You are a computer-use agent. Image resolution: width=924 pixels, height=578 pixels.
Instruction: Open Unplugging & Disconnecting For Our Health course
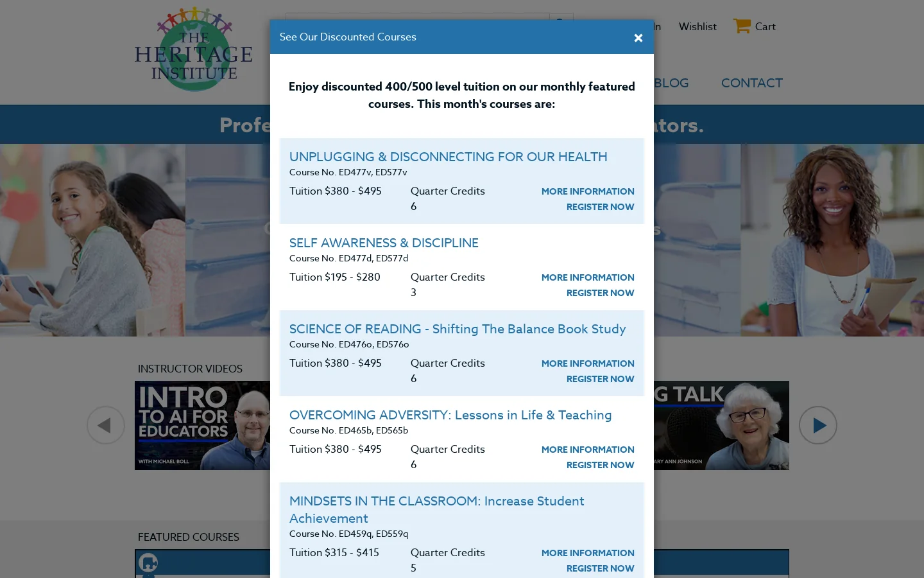click(x=448, y=157)
